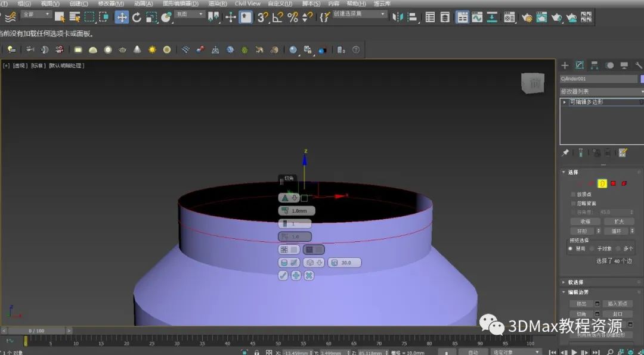Toggle Angle Snap in main toolbar
Viewport: 644px width, 355px height.
click(x=277, y=17)
